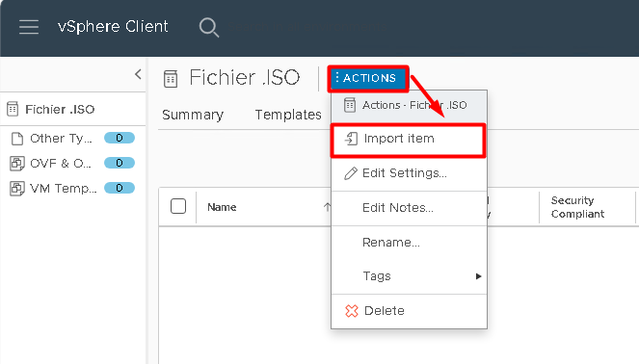Image resolution: width=639 pixels, height=364 pixels.
Task: Choose Import item from Actions menu
Action: click(x=409, y=139)
